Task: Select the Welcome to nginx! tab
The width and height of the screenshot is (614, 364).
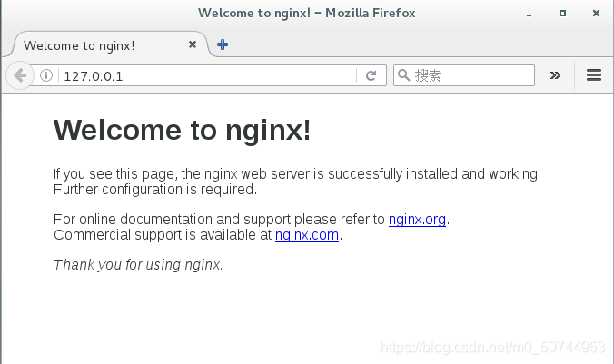Action: [x=111, y=44]
